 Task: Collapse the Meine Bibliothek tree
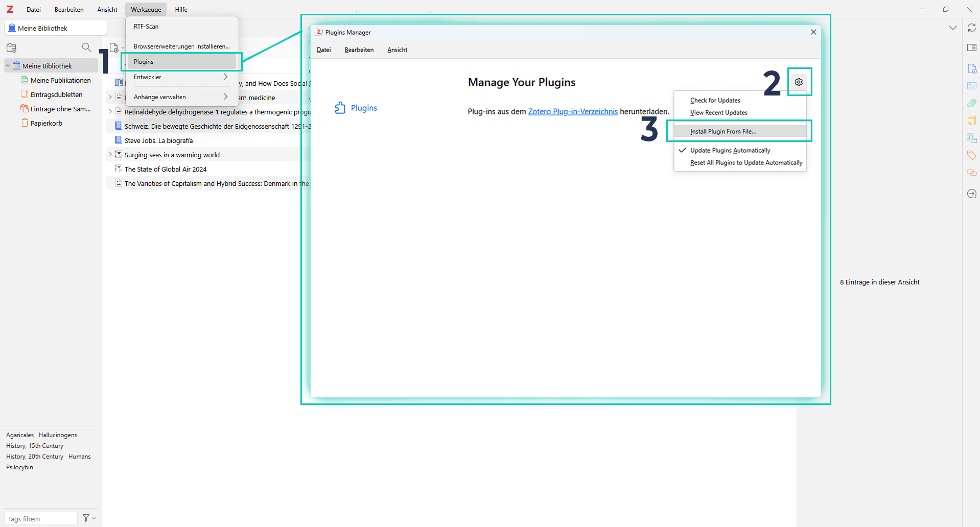(x=8, y=66)
